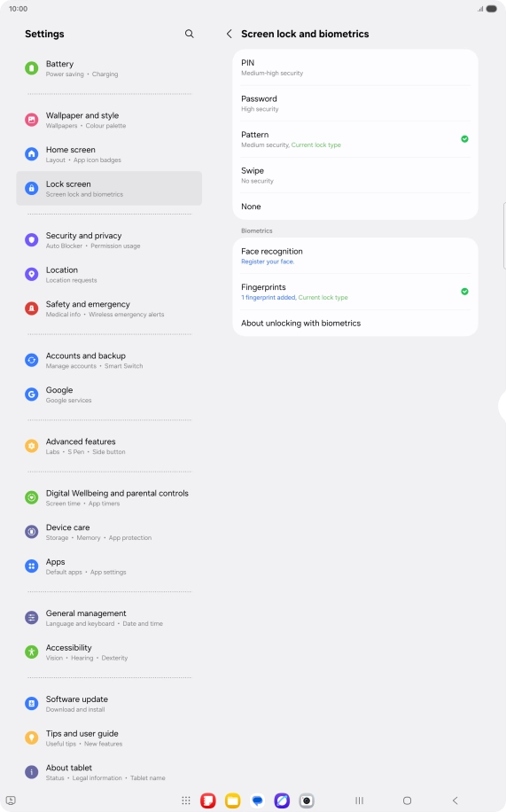Open the app drawer grid icon in taskbar
506x812 pixels.
tap(186, 800)
